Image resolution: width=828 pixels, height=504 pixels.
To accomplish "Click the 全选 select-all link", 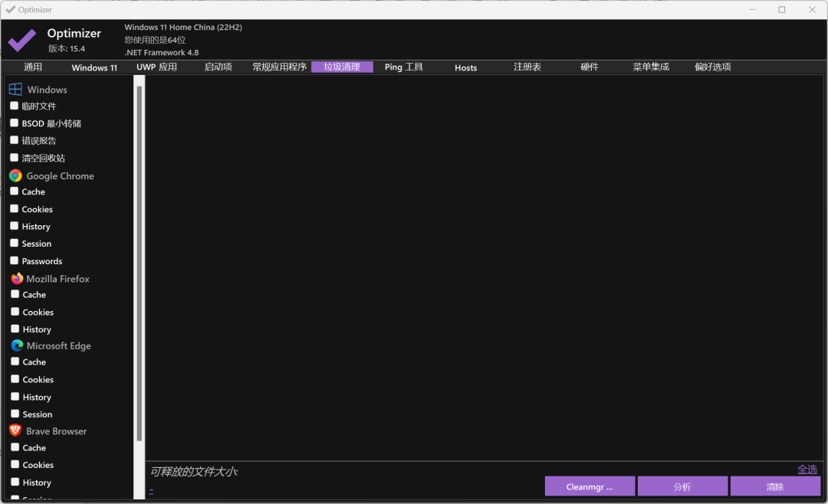I will click(x=807, y=470).
